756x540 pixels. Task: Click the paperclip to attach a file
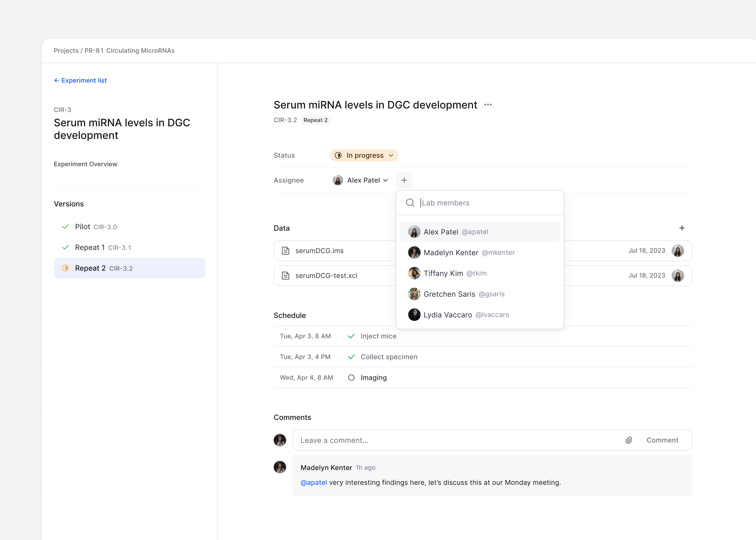pos(628,440)
